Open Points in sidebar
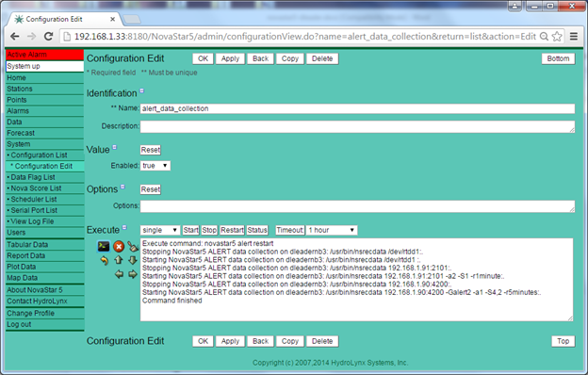Viewport: 588px width, 375px height. pyautogui.click(x=44, y=100)
